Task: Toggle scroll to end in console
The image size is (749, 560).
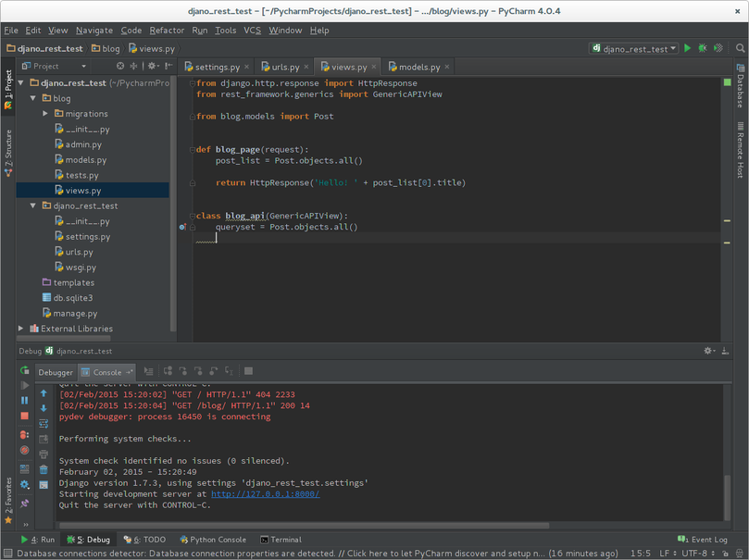Action: tap(44, 439)
